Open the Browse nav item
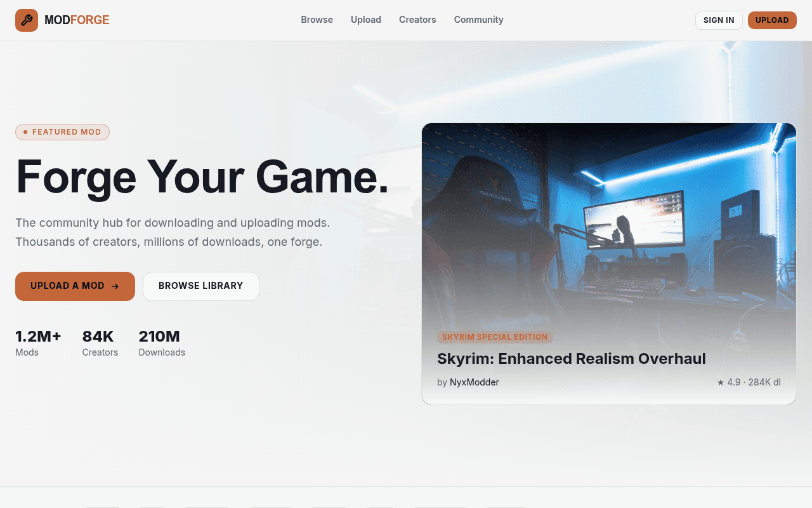 click(x=317, y=20)
